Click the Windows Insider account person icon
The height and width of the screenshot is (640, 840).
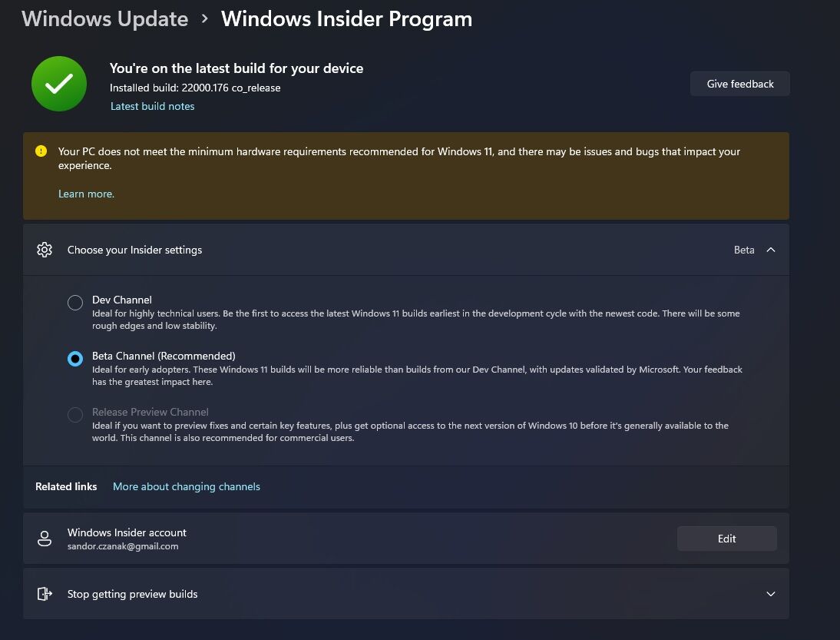click(45, 539)
